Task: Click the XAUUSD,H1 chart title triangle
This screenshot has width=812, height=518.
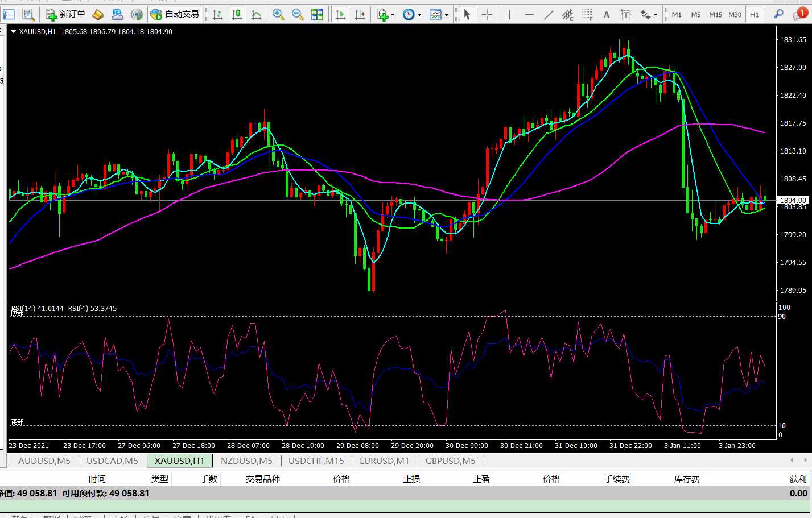Action: [14, 32]
